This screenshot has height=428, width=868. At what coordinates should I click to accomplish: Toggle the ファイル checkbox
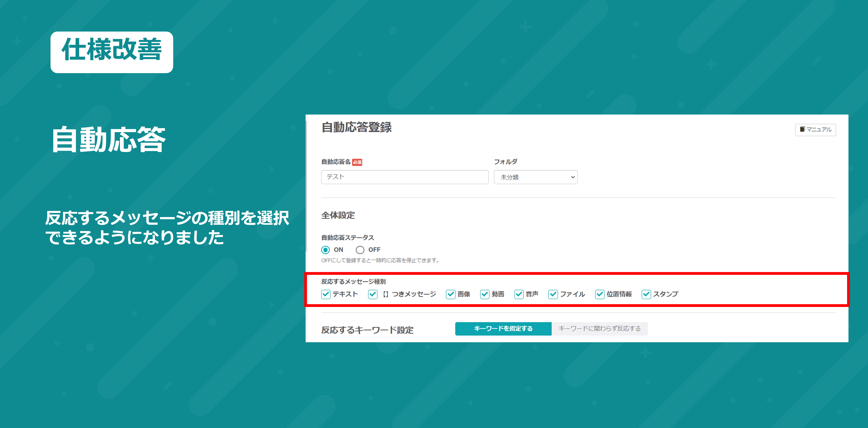[553, 294]
